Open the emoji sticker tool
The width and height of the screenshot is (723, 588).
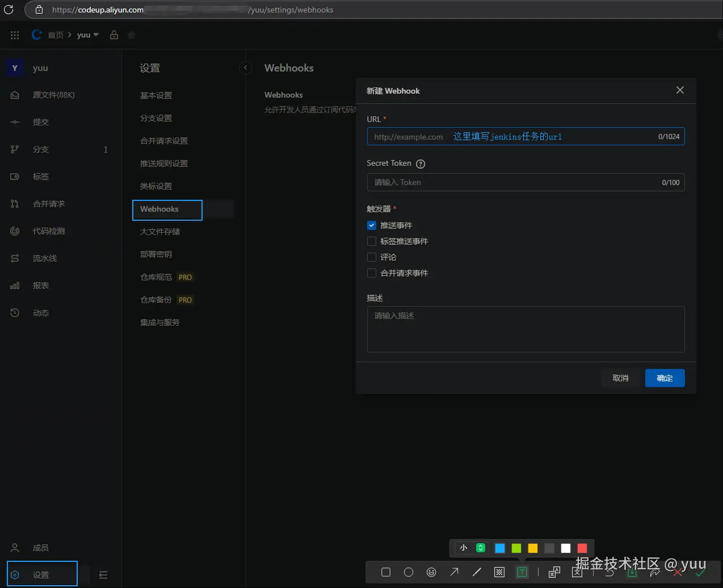(431, 572)
